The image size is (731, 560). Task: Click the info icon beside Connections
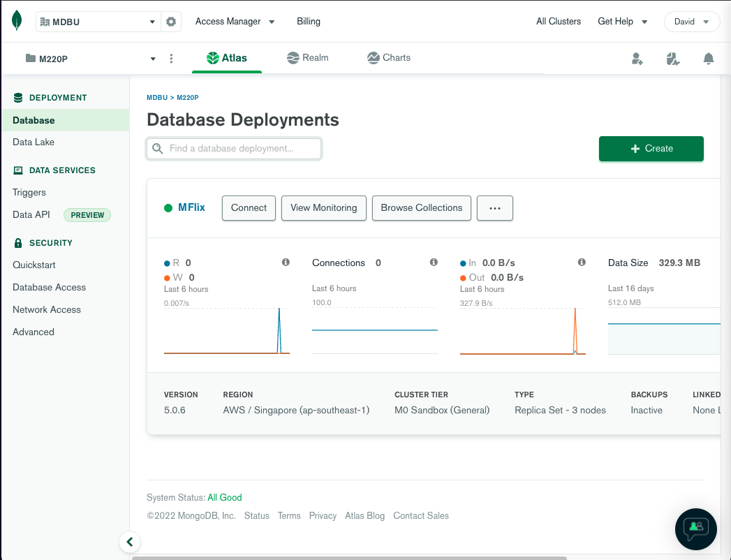(x=434, y=263)
